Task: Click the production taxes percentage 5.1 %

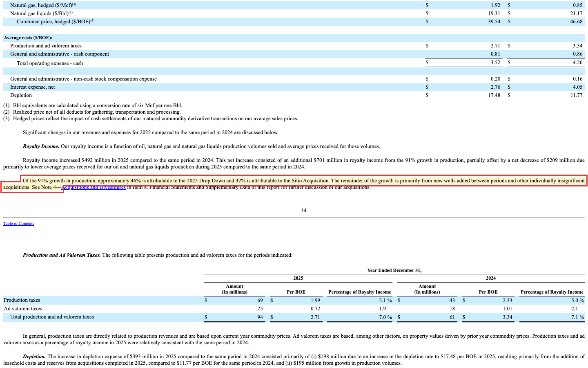Action: click(x=385, y=301)
